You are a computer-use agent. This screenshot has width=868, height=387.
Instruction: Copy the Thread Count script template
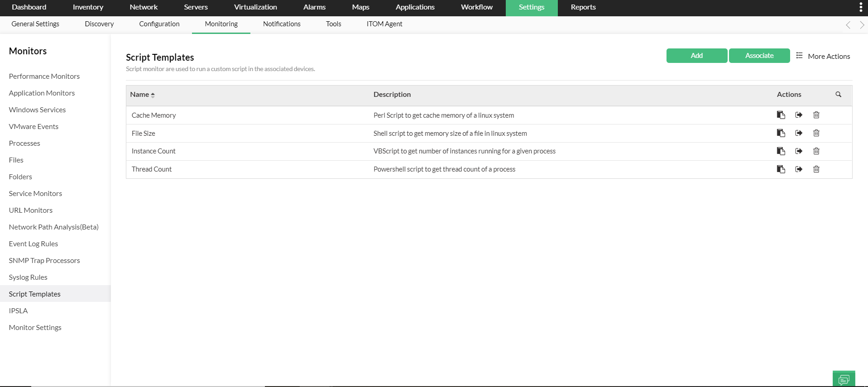click(x=781, y=169)
